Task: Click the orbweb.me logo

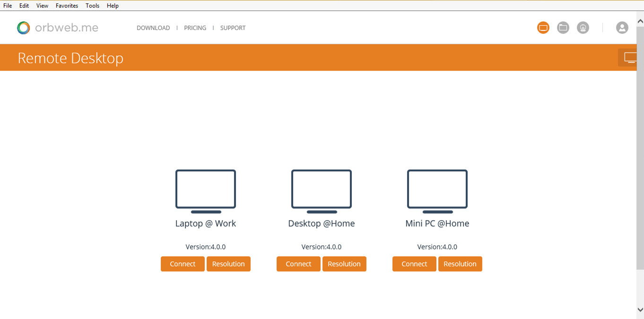Action: point(57,27)
